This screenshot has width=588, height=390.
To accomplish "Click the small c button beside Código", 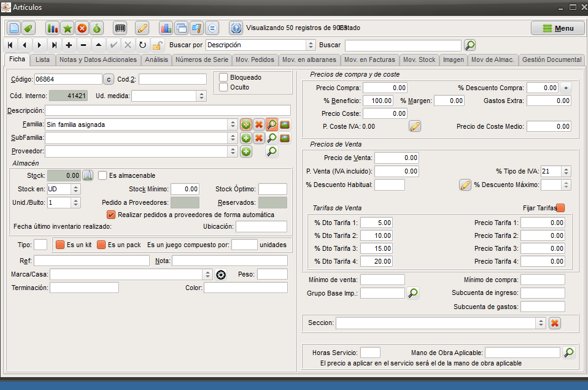I will click(109, 80).
